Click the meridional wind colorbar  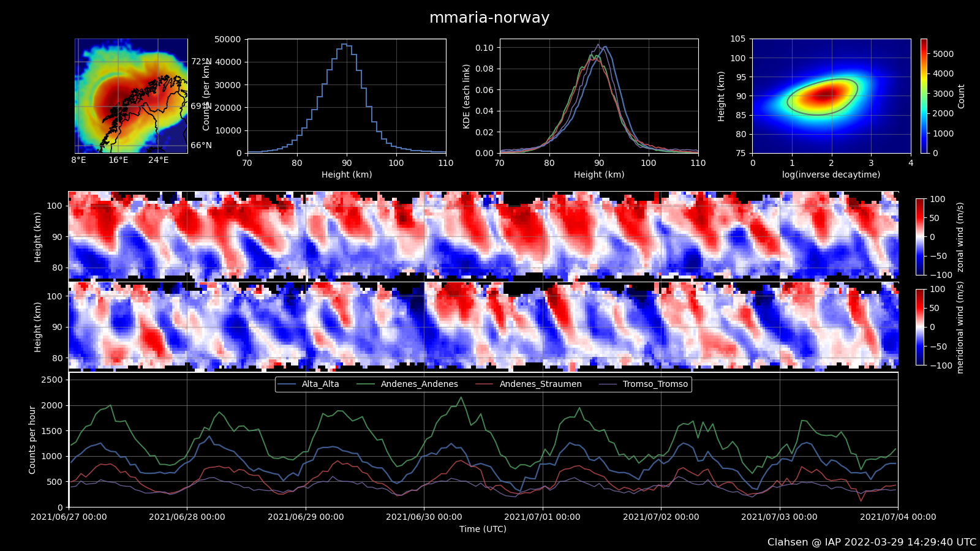pos(920,327)
